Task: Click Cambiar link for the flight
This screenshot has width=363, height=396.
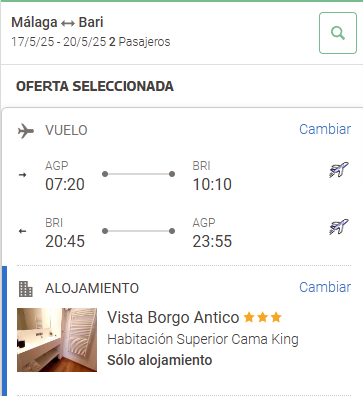Action: pos(325,129)
